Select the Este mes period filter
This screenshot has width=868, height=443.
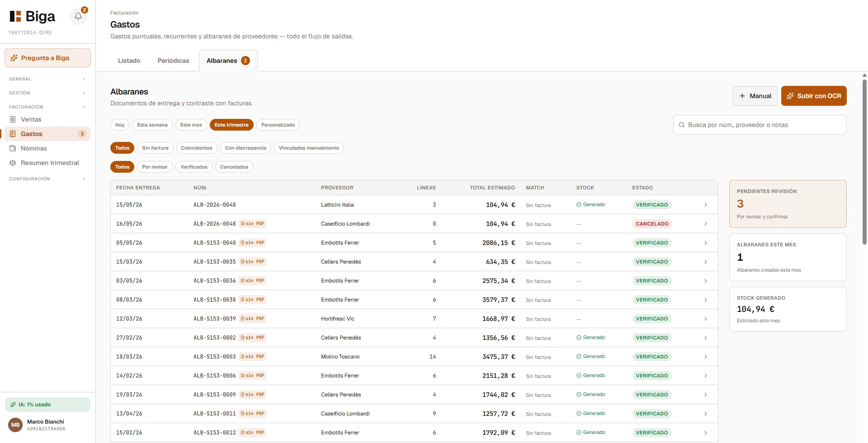point(191,125)
